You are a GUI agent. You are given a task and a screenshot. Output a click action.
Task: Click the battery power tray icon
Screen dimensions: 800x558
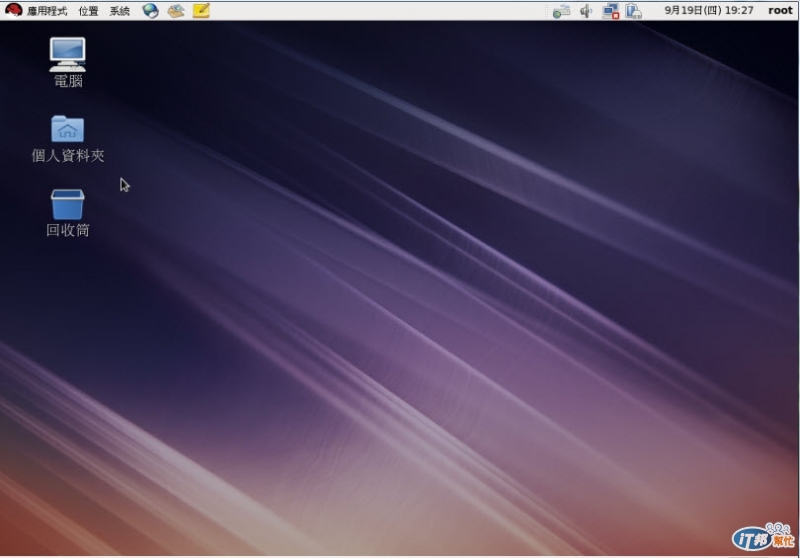tap(633, 11)
